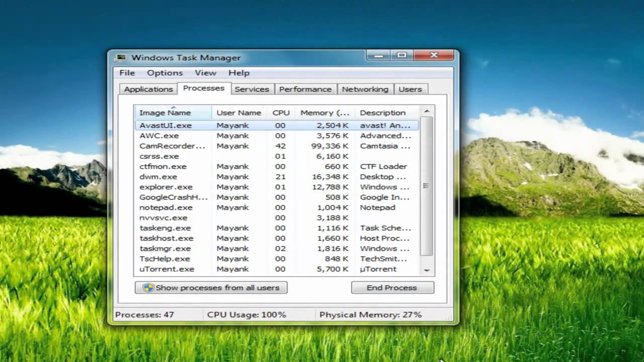Sort by the Memory column header
Viewport: 644px width, 362px height.
[x=325, y=113]
